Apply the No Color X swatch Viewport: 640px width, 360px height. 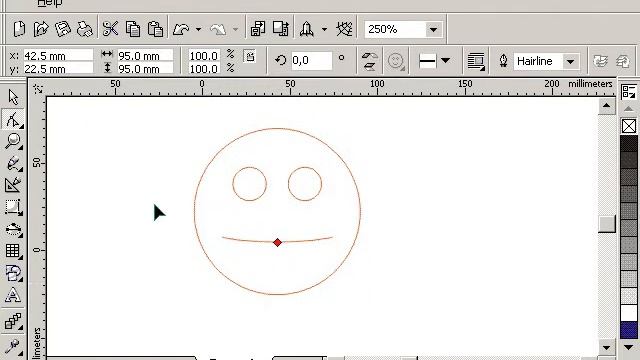click(629, 126)
